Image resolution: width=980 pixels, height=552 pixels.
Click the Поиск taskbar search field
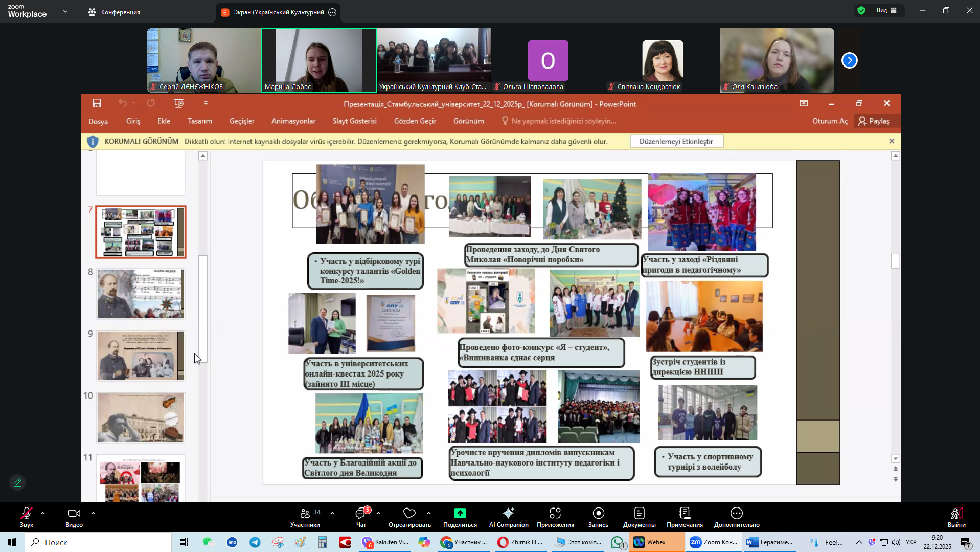(x=97, y=542)
